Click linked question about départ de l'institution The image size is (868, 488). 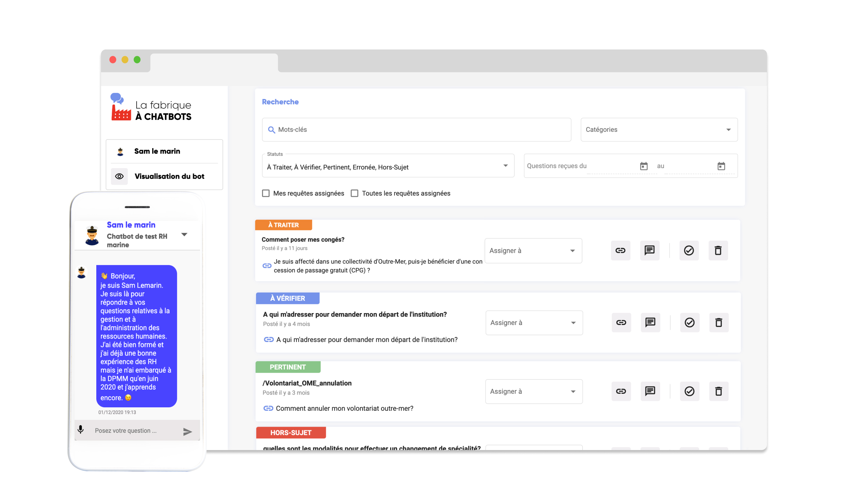pos(366,340)
